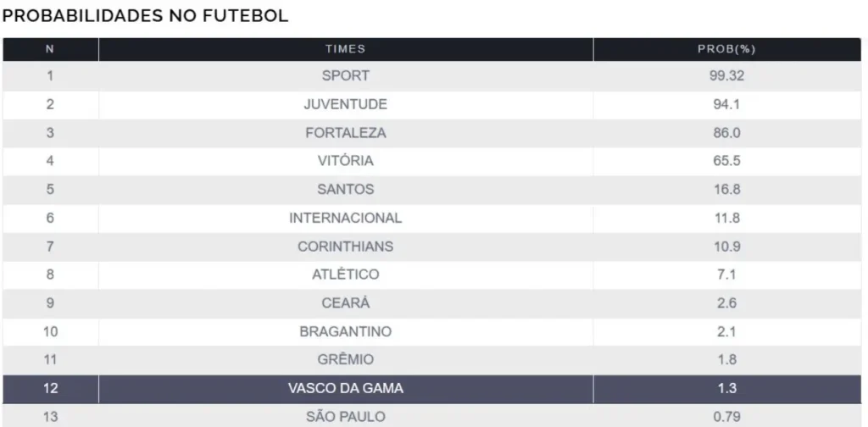Select the 65.5 probability cell
This screenshot has width=868, height=427.
pos(726,161)
